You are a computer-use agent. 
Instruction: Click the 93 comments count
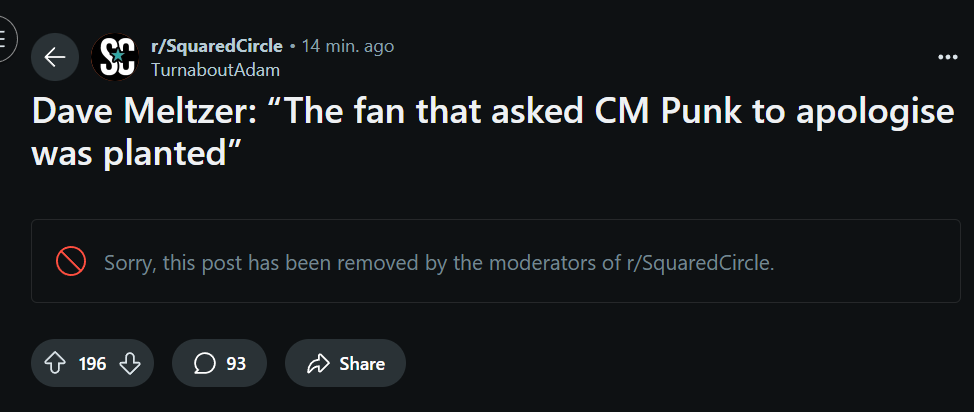click(x=236, y=363)
